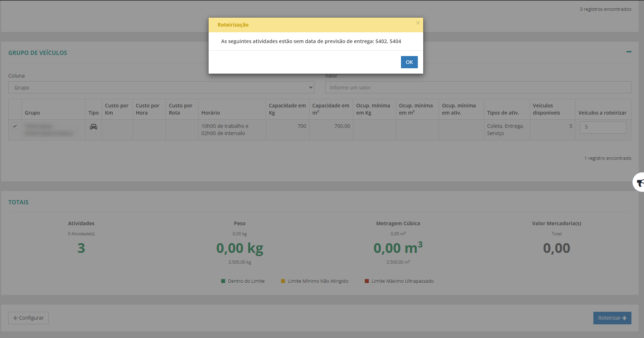Toggle the vehicle group row checkbox
Image resolution: width=644 pixels, height=338 pixels.
(x=15, y=126)
